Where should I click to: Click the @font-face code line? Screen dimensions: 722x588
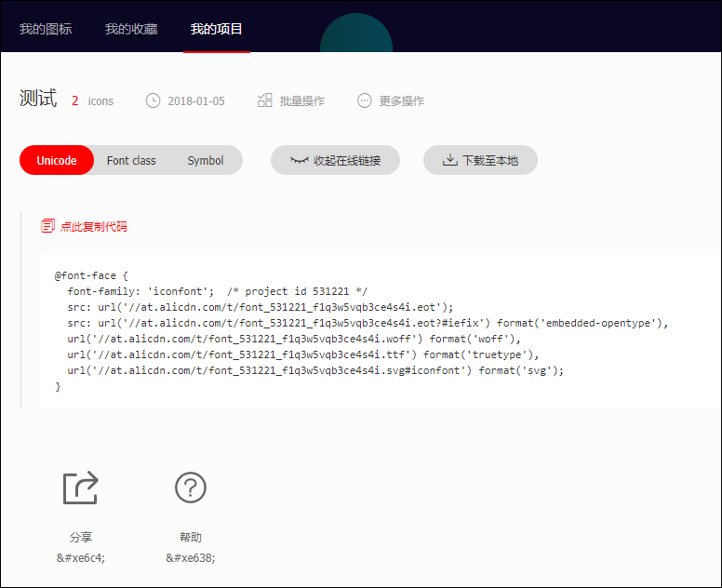pyautogui.click(x=91, y=275)
